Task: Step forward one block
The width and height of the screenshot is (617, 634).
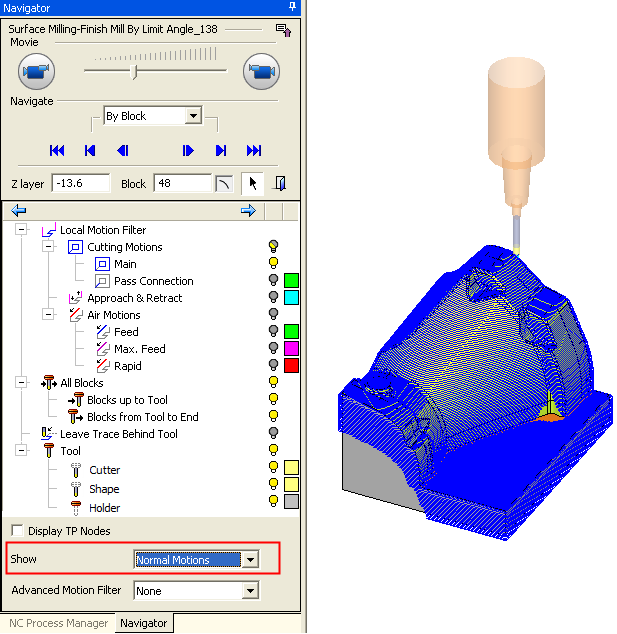Action: click(x=187, y=150)
